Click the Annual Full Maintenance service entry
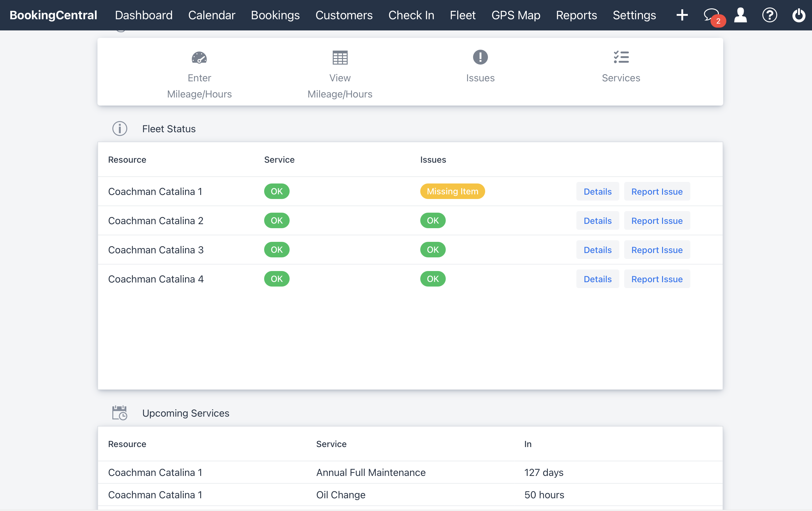Viewport: 812px width, 511px height. 371,472
